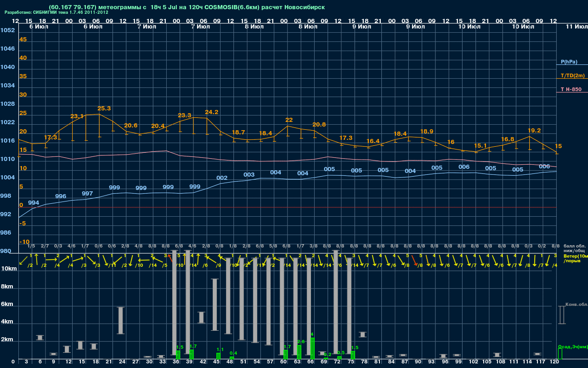Viewport: 588px width, 368px height.
Task: Click the 23.3 temperature label
Action: [185, 115]
